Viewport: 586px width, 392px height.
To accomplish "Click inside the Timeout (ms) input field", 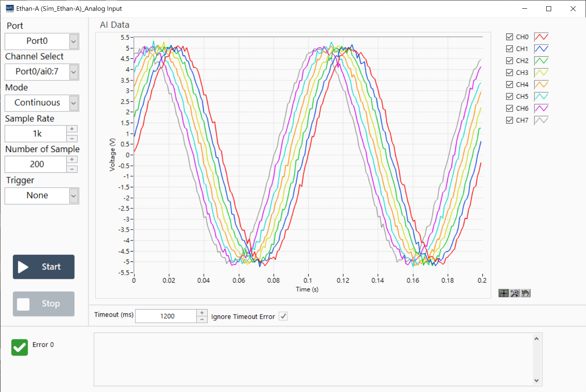I will (x=166, y=316).
